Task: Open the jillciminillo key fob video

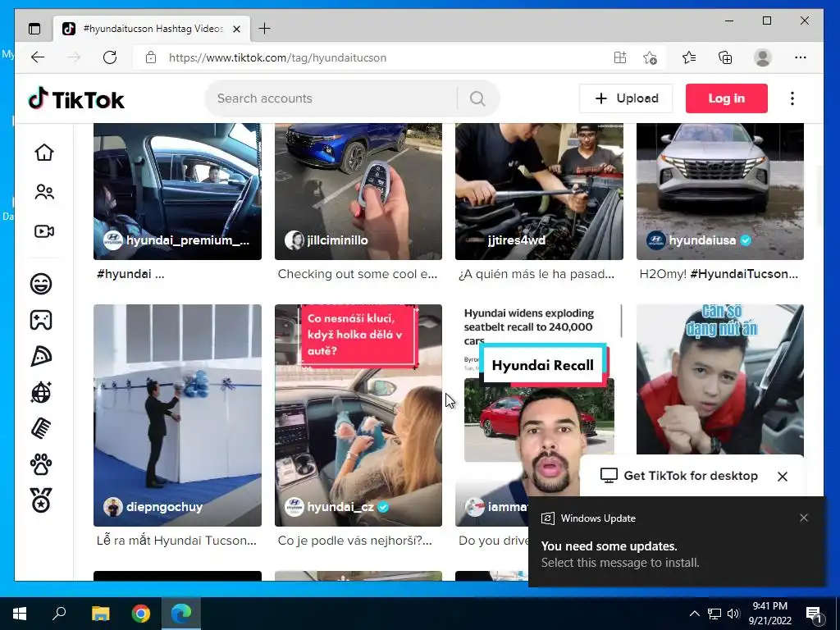Action: (358, 191)
